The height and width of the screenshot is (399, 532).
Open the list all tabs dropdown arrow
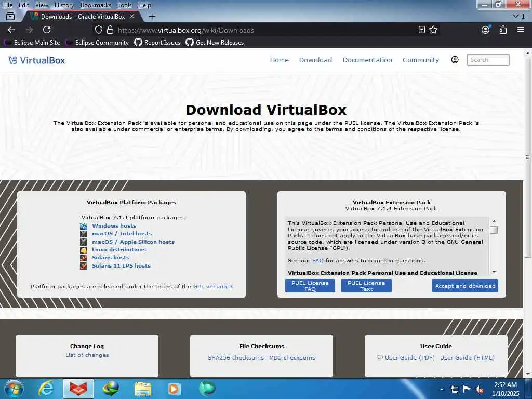pyautogui.click(x=516, y=16)
